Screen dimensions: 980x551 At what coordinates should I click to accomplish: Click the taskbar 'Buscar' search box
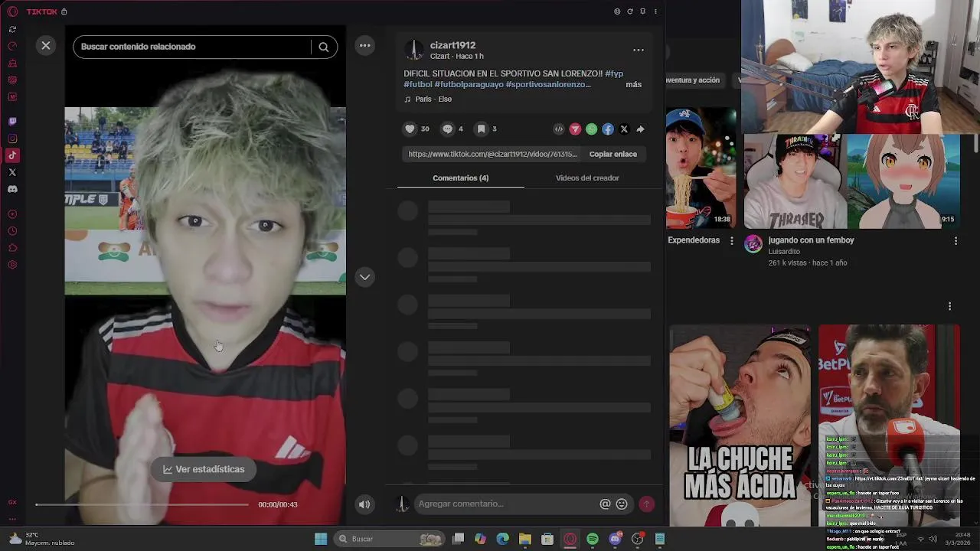coord(390,539)
